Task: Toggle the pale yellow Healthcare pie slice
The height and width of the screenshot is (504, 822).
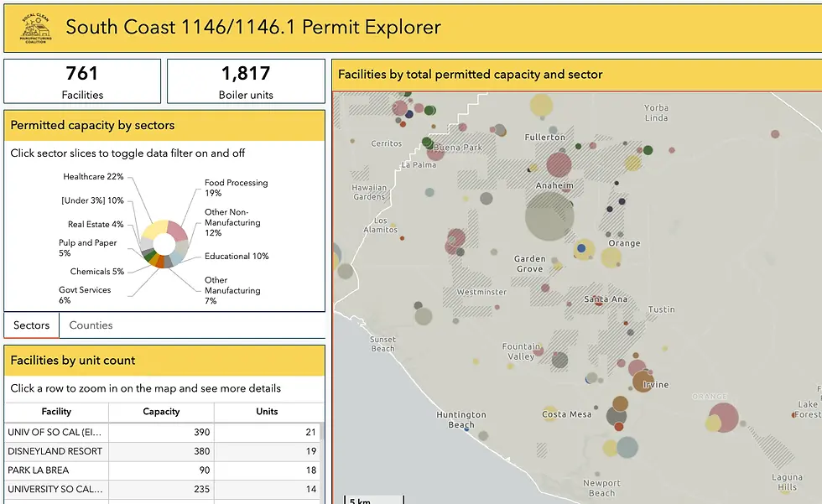Action: [x=154, y=230]
